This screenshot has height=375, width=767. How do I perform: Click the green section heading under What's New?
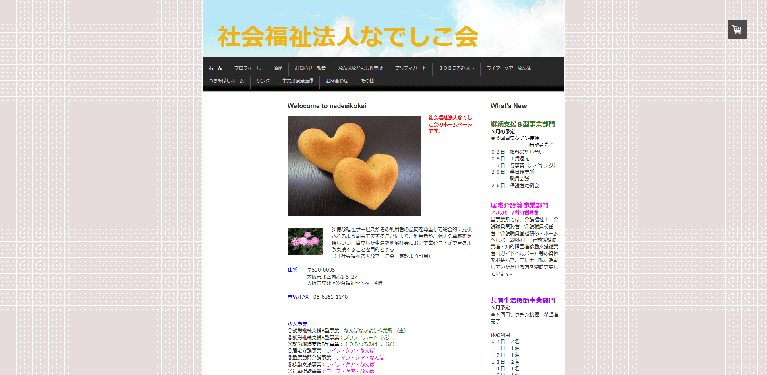pos(522,124)
